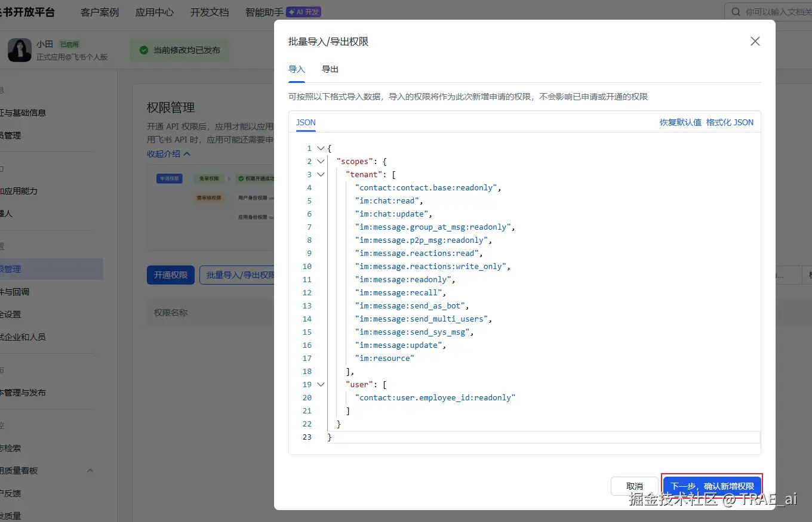Viewport: 812px width, 522px height.
Task: Fold the "user" array using its arrow
Action: click(321, 385)
